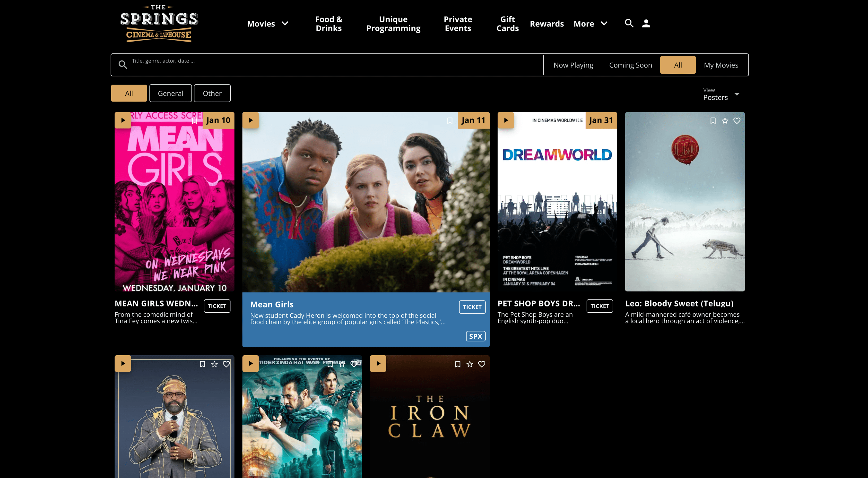
Task: Bookmark the Tiger 3 poster
Action: pyautogui.click(x=330, y=364)
